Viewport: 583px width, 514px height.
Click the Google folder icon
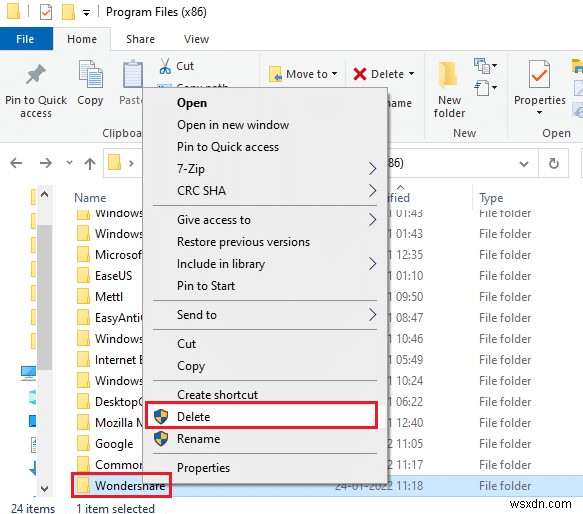[x=83, y=443]
